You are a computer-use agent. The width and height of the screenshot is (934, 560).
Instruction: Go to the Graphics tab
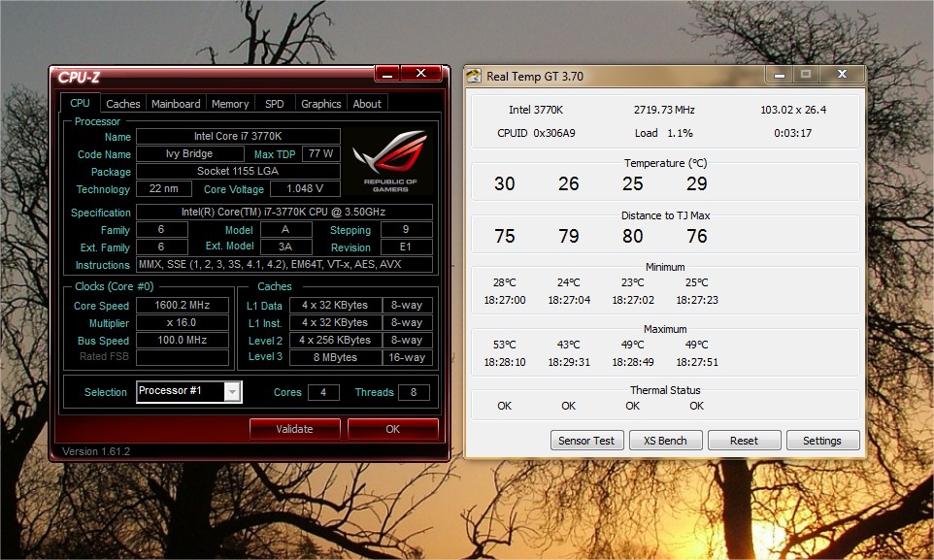pyautogui.click(x=321, y=104)
